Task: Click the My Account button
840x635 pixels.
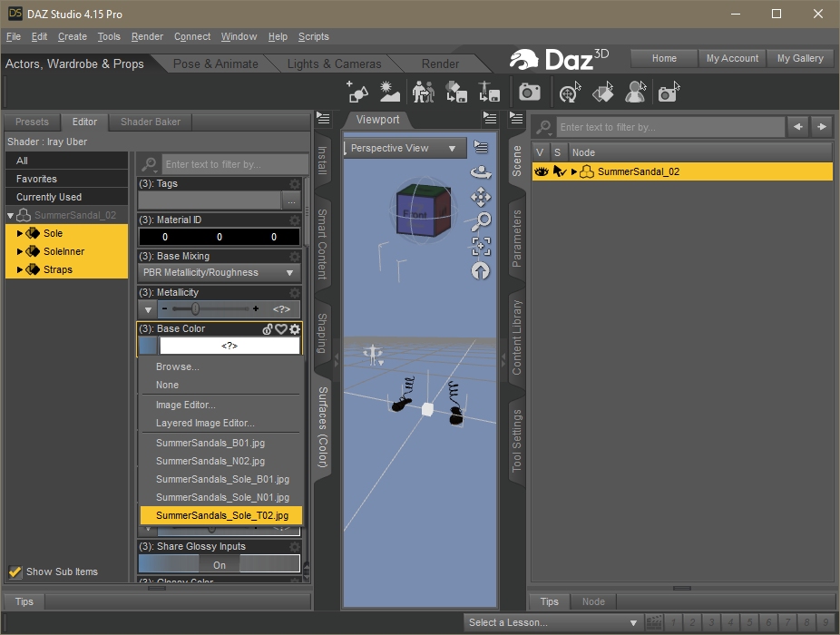Action: (732, 58)
